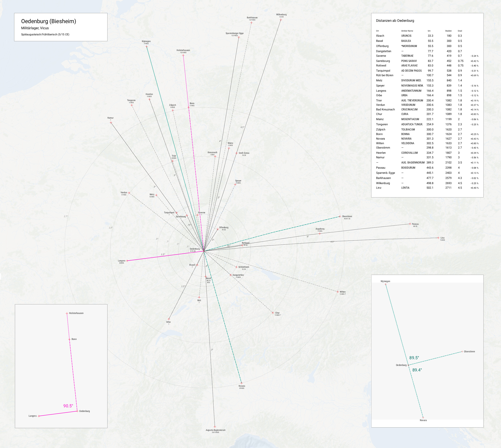Select the Orbe location marker
501x448 pixels.
(169, 319)
